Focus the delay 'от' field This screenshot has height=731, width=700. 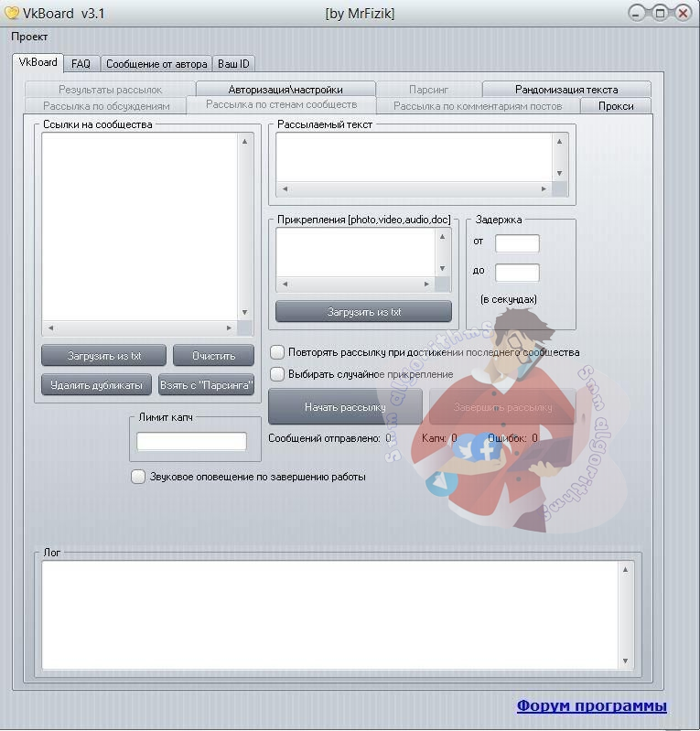click(x=517, y=243)
